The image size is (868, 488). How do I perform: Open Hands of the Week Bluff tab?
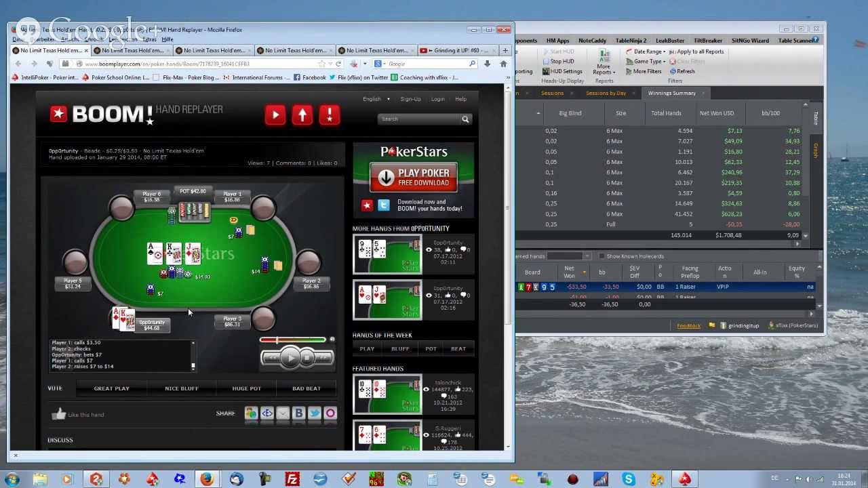point(400,348)
